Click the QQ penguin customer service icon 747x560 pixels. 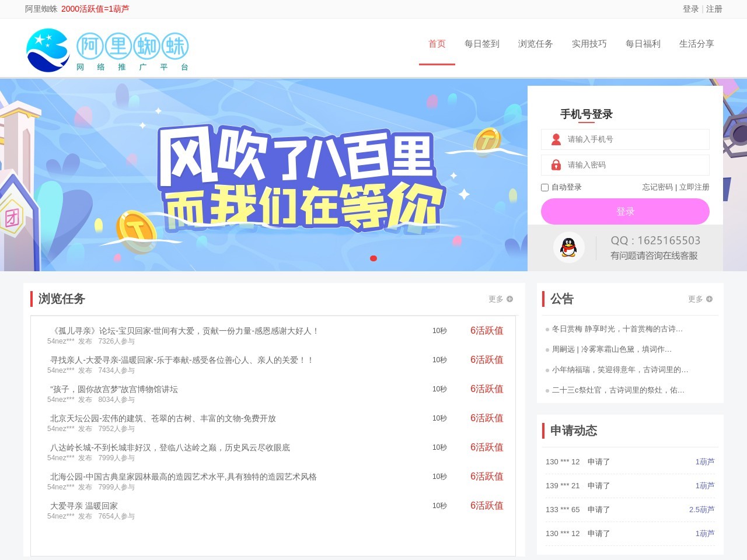click(568, 247)
